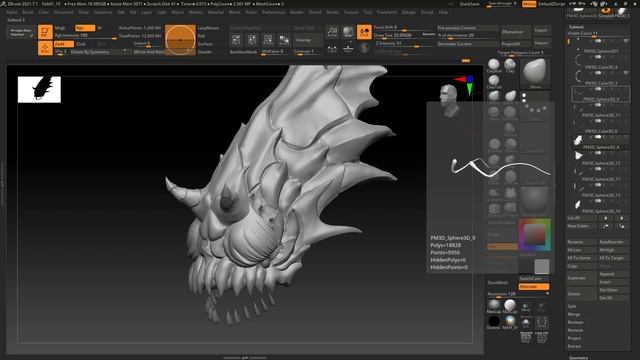Collapse the Subtool panel header
The image size is (640, 360).
point(576,27)
